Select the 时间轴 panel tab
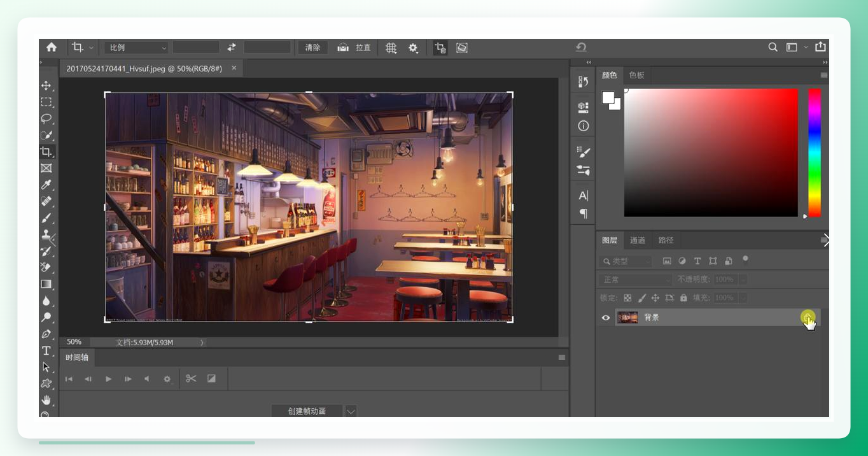 coord(77,357)
